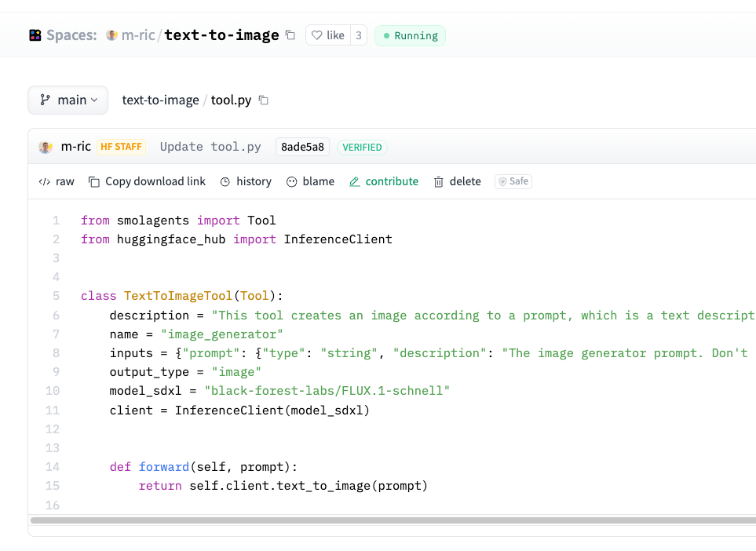Click the horizontal code scrollbar
Screen dimensions: 756x551
click(x=393, y=520)
